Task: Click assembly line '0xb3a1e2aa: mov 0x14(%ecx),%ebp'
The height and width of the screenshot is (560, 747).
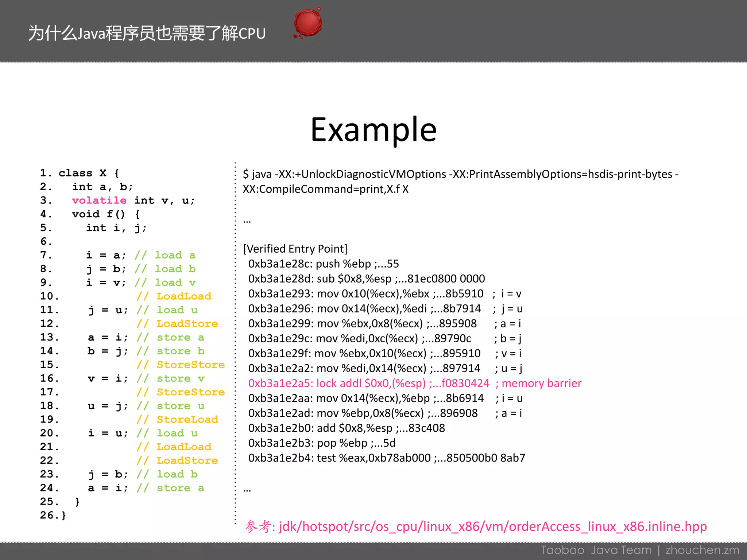Action: click(x=386, y=398)
